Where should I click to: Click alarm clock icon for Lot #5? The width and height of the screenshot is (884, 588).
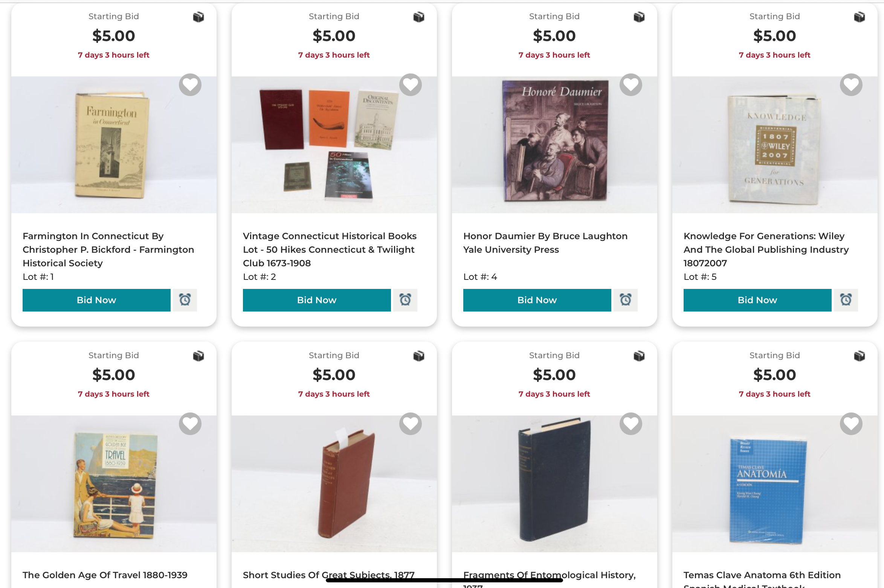(x=846, y=300)
